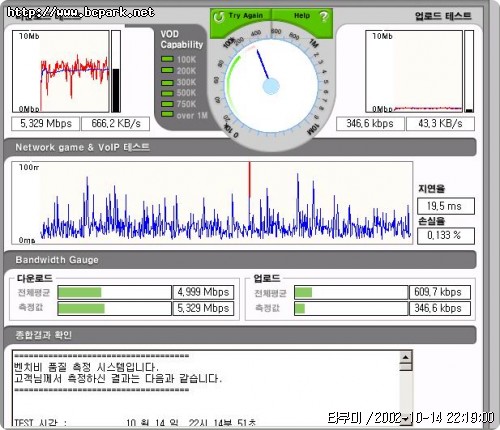Click the 666,2 KB/s download value
This screenshot has height=430, width=500.
click(115, 124)
